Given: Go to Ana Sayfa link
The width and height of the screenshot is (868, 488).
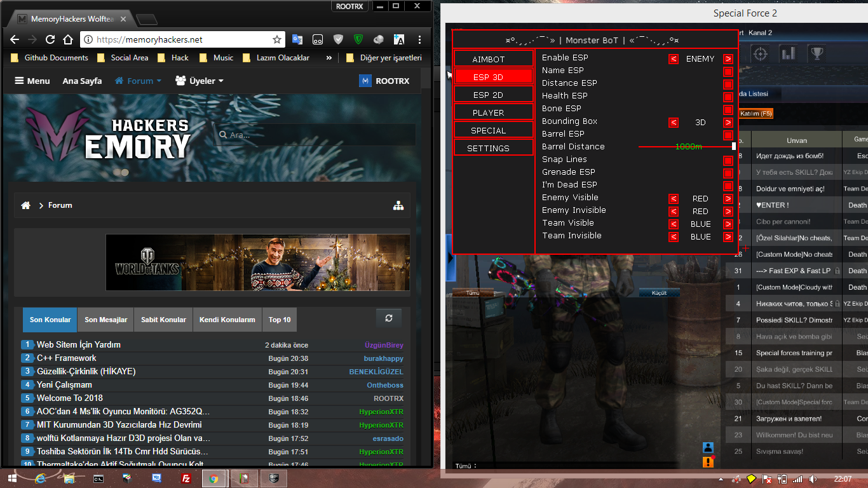Looking at the screenshot, I should point(82,81).
